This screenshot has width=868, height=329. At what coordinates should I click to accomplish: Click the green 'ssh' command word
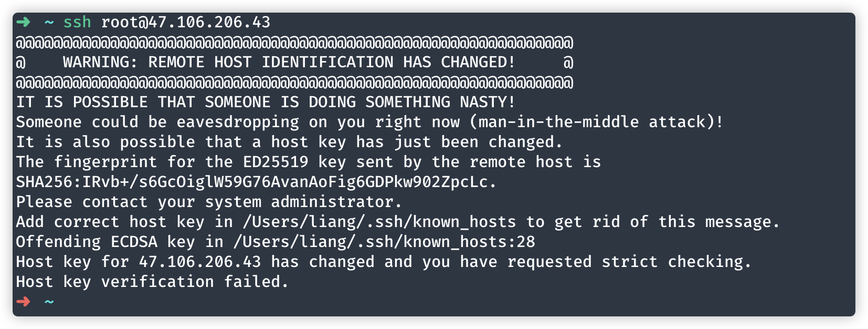(x=77, y=22)
